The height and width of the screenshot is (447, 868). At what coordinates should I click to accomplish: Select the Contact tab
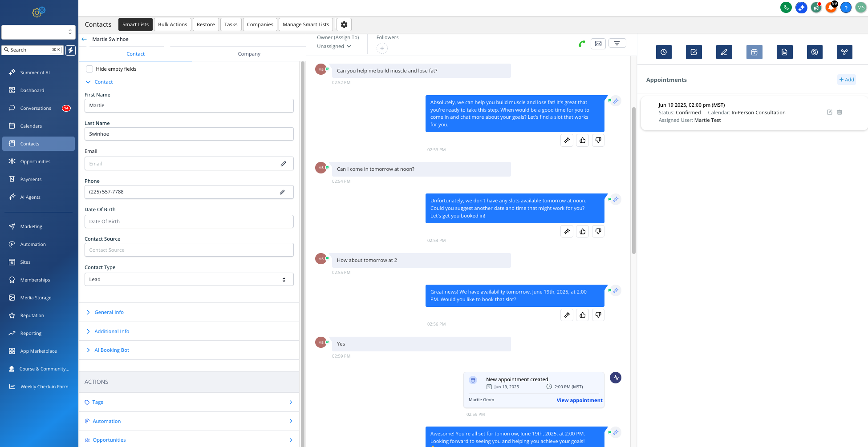pos(135,54)
